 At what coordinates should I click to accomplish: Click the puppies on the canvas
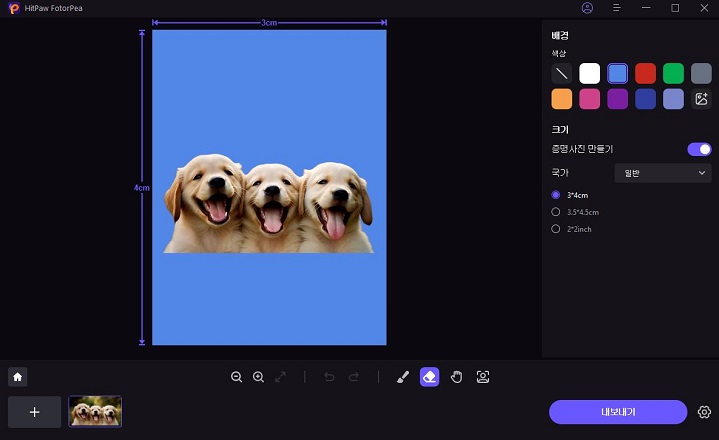(269, 203)
